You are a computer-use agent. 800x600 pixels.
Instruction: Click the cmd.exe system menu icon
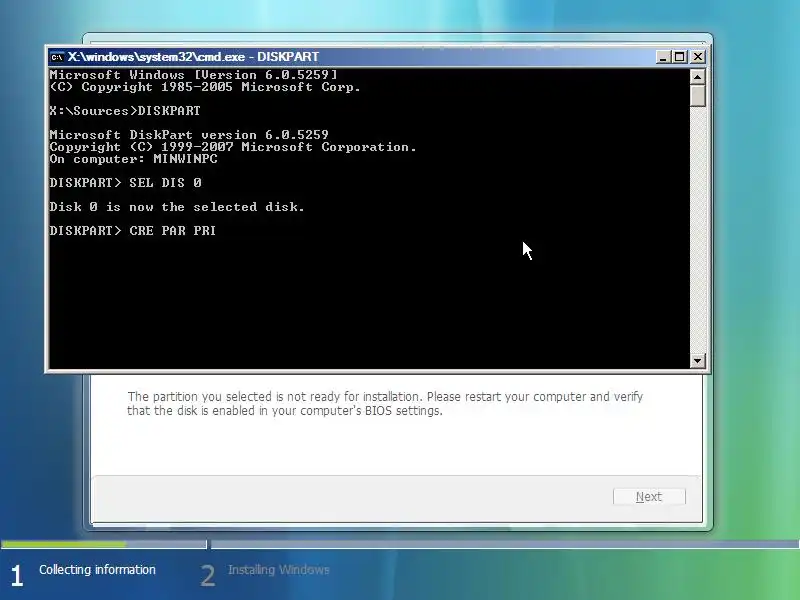coord(57,57)
